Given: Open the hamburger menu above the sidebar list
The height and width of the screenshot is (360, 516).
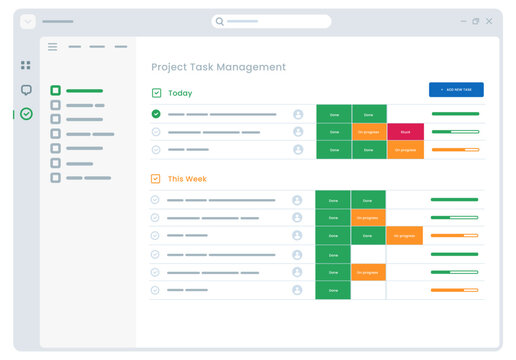Looking at the screenshot, I should [x=52, y=47].
